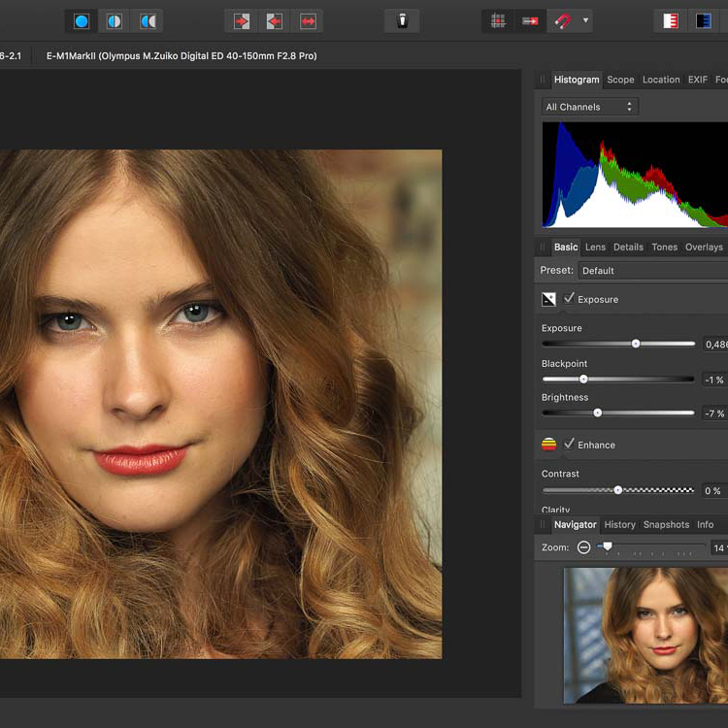Select the single view mode icon
Viewport: 728px width, 728px height.
click(82, 20)
